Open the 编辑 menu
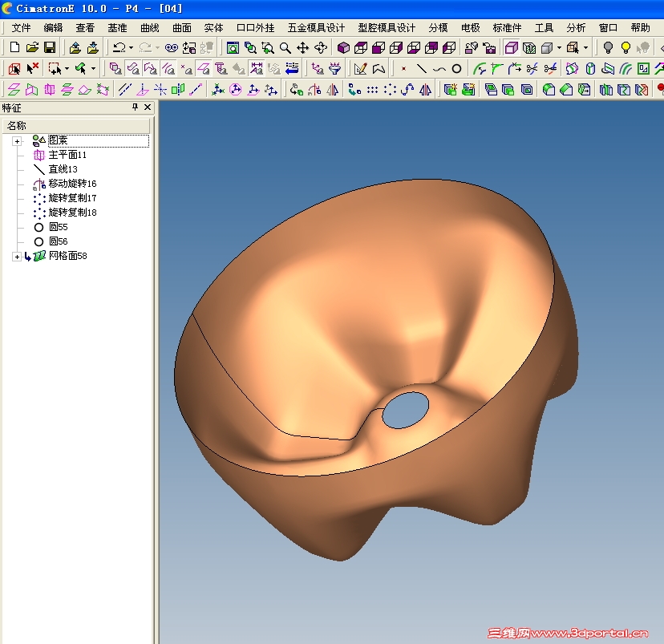This screenshot has height=644, width=664. (53, 28)
